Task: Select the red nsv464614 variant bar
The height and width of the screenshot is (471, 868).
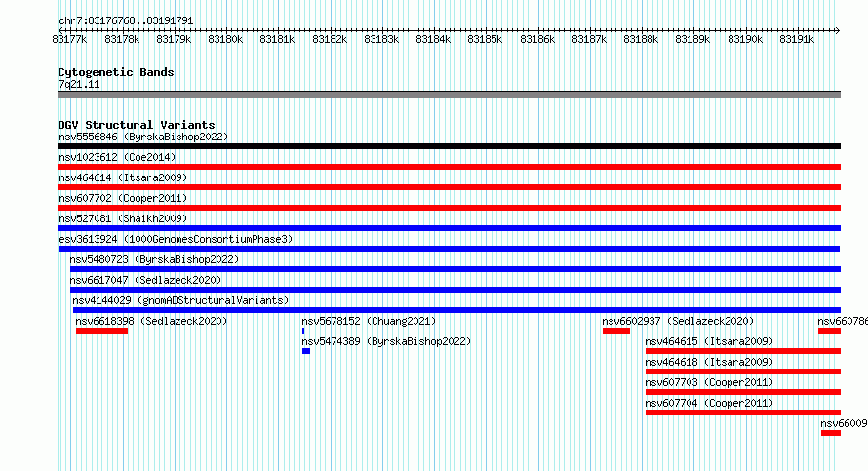Action: tap(449, 187)
